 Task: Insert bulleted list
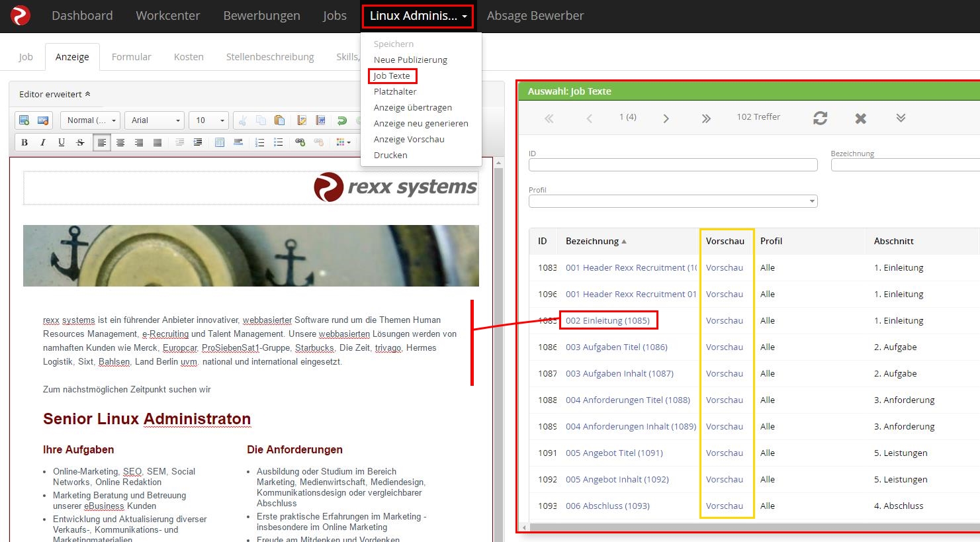coord(279,142)
